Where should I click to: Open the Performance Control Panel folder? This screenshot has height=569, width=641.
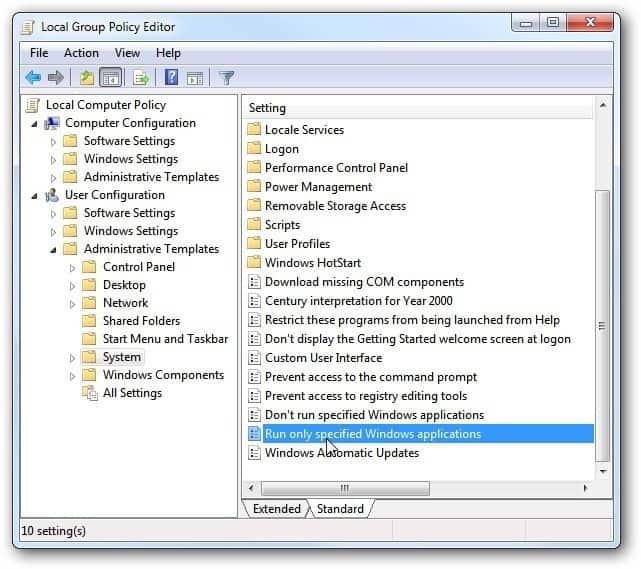[x=336, y=168]
